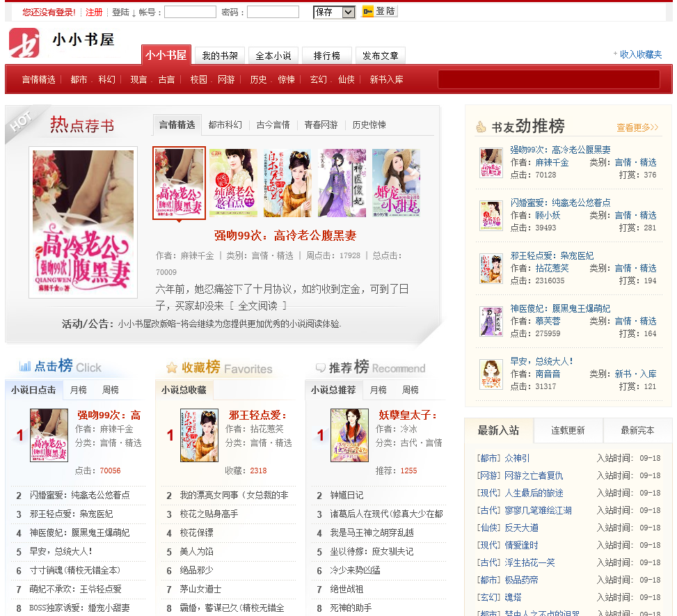Viewport: 677px width, 616px height.
Task: Click 都市 in the red category bar
Action: 79,79
